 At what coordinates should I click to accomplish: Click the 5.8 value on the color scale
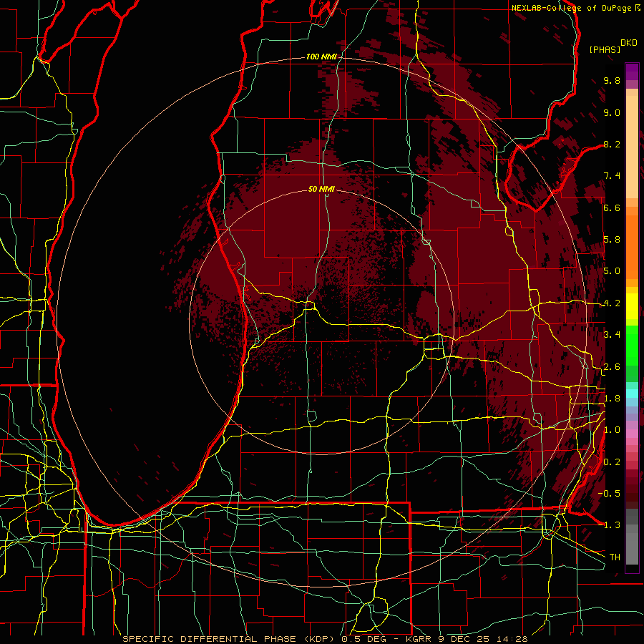(x=612, y=240)
